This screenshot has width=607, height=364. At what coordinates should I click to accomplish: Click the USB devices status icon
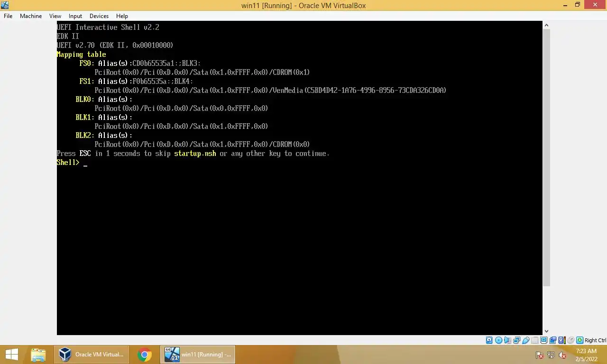pyautogui.click(x=526, y=340)
